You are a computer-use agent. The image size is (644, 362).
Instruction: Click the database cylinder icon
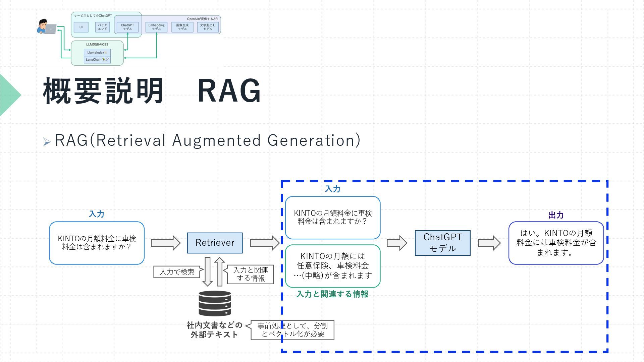click(215, 303)
